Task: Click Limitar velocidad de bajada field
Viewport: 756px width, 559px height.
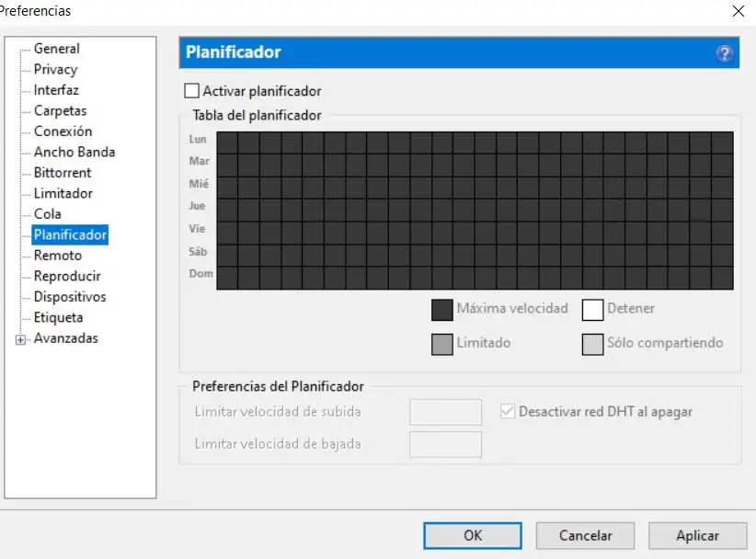Action: (x=445, y=444)
